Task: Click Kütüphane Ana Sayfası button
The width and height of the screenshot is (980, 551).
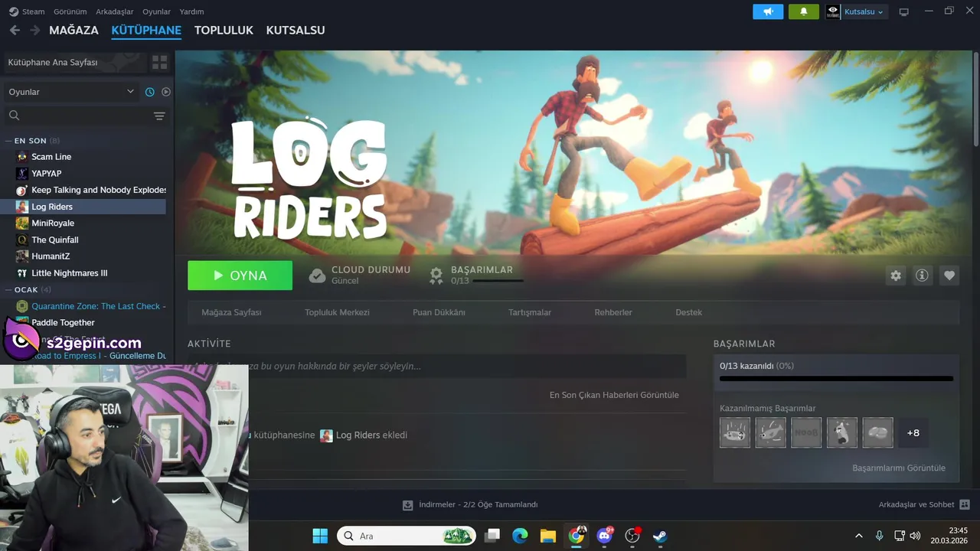Action: (75, 62)
